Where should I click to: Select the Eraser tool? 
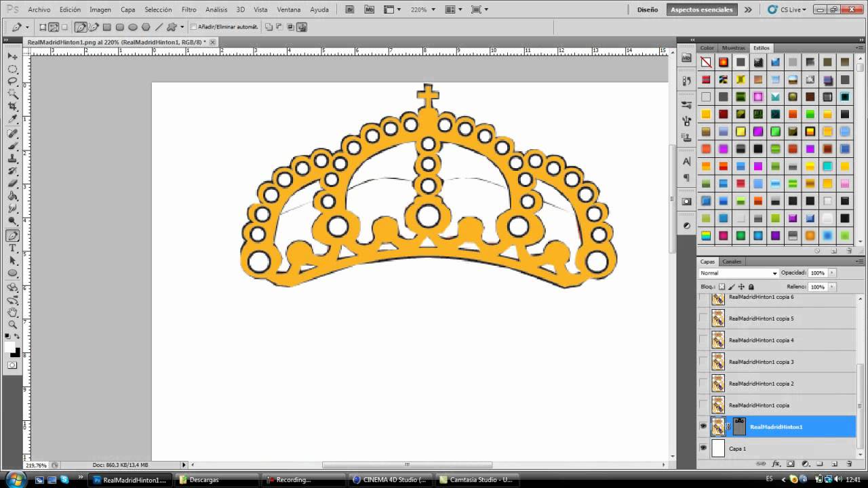tap(12, 184)
